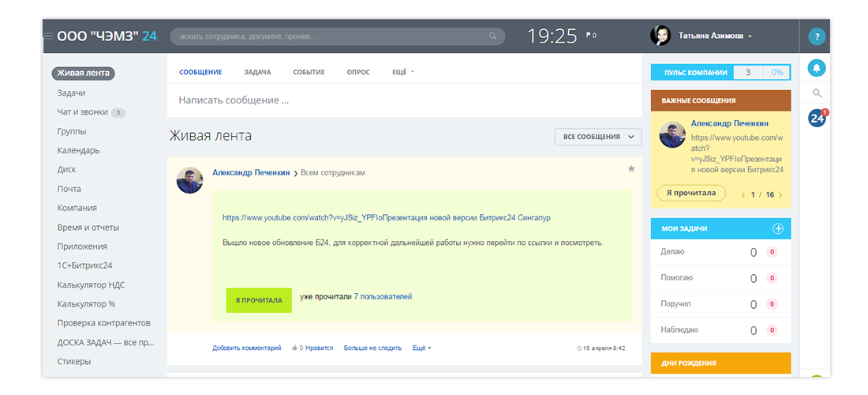Open help via question mark icon
This screenshot has width=868, height=395.
point(817,36)
